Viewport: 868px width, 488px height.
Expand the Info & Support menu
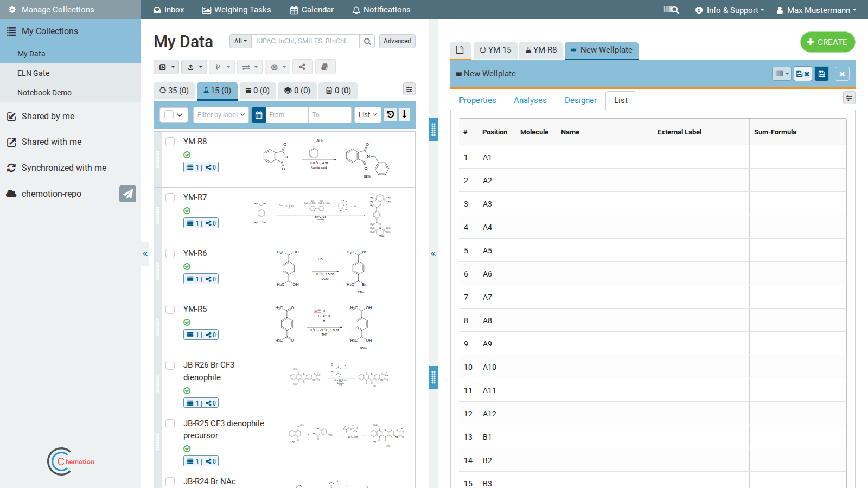pos(730,10)
